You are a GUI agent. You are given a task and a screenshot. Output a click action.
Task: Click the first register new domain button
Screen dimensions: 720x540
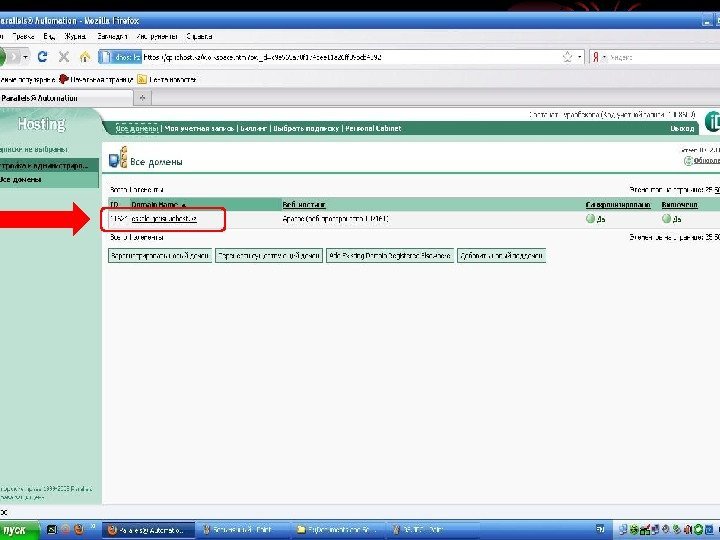[x=160, y=256]
